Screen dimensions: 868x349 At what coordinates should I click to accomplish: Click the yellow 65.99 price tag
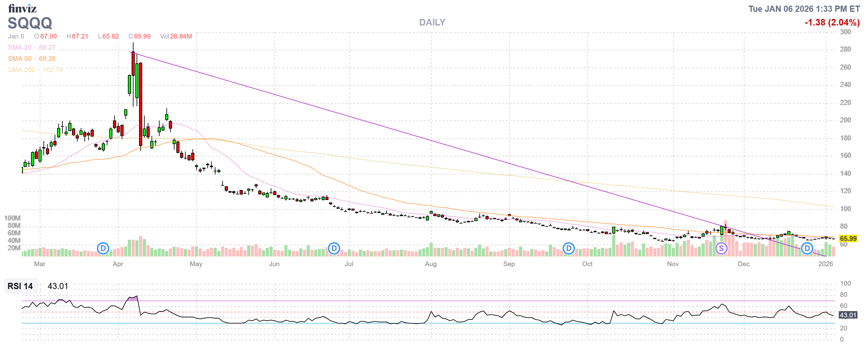(x=848, y=238)
